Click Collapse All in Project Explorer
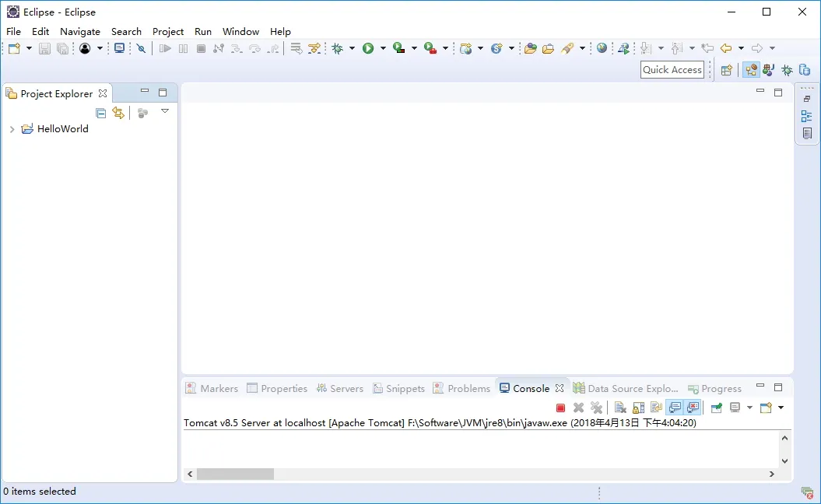821x504 pixels. click(x=101, y=113)
